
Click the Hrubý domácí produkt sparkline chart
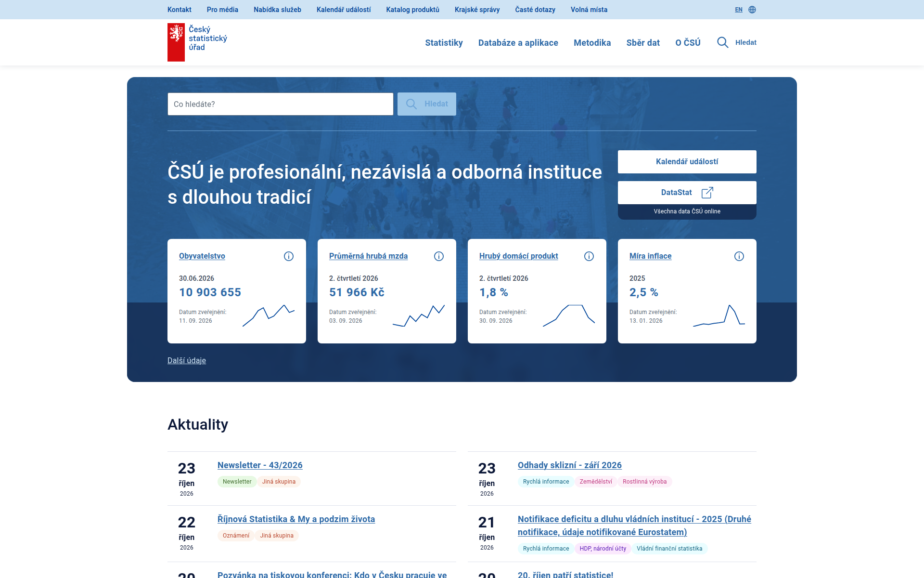point(569,315)
